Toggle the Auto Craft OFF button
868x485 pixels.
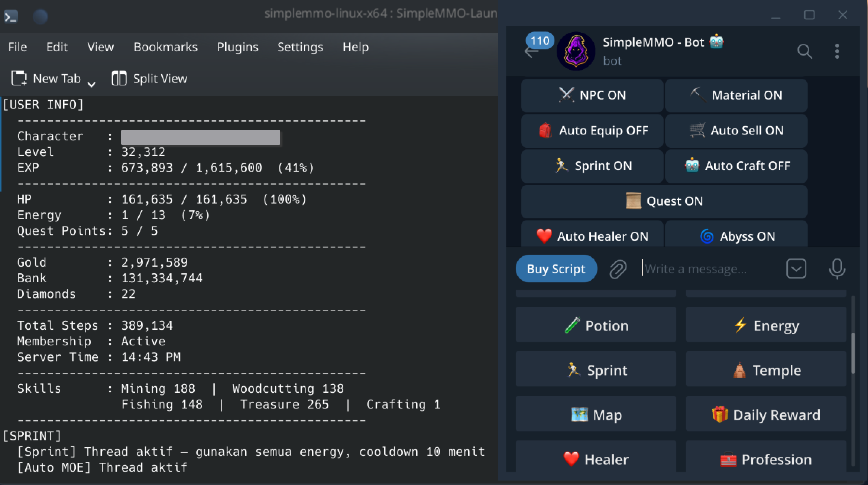(736, 166)
